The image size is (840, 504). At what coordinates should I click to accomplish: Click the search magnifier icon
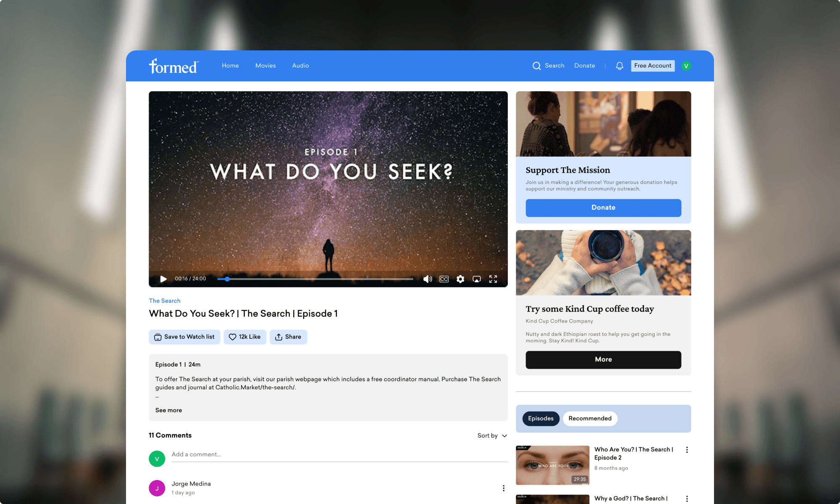coord(536,66)
